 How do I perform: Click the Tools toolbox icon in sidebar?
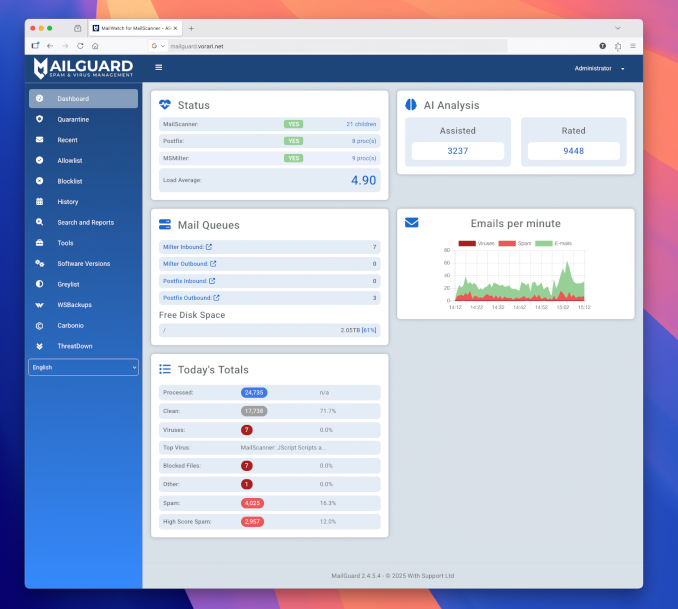click(39, 243)
